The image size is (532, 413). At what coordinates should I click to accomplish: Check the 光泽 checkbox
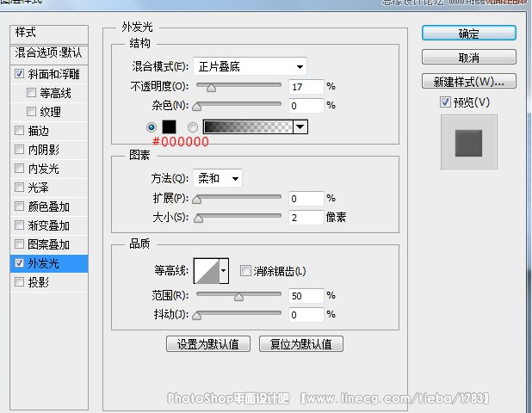19,188
